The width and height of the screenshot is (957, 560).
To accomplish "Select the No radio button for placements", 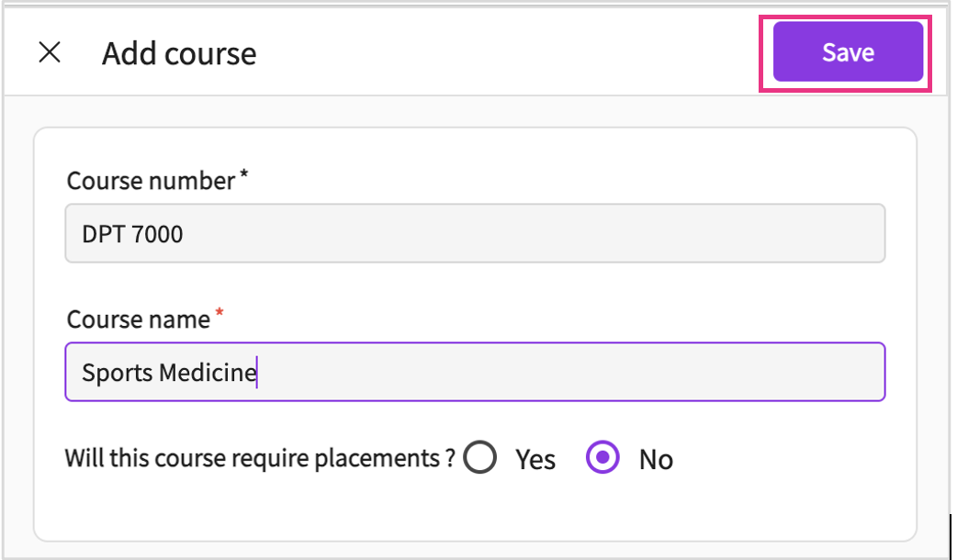I will tap(602, 457).
